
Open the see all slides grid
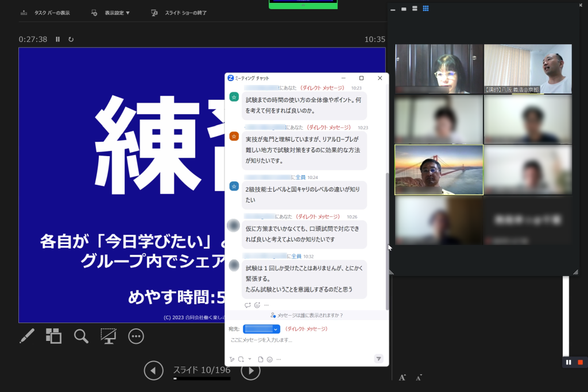[x=53, y=336]
